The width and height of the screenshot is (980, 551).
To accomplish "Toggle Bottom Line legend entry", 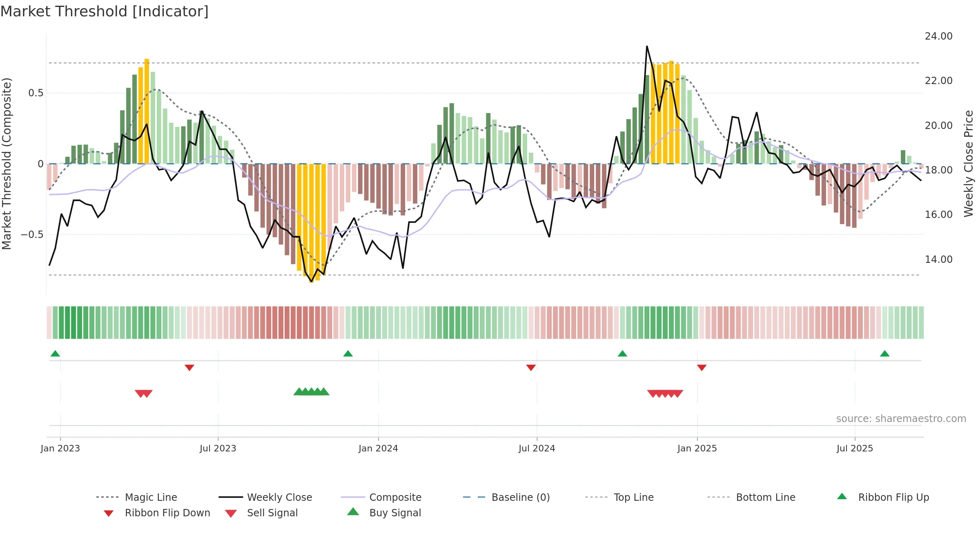I will point(751,497).
